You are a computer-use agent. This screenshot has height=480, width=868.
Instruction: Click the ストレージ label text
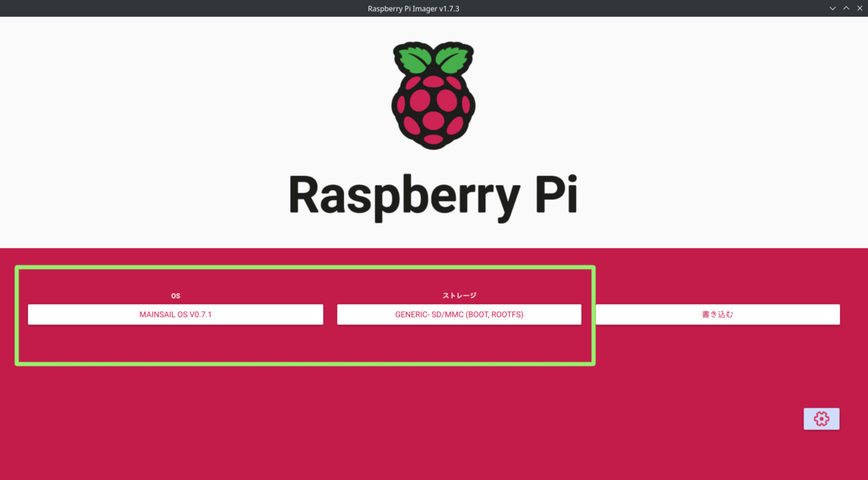point(459,295)
